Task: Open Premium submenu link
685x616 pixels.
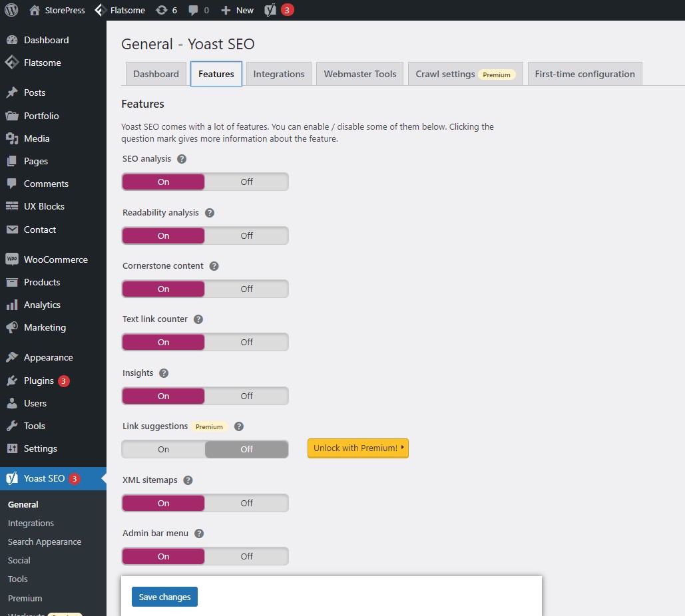Action: point(25,598)
